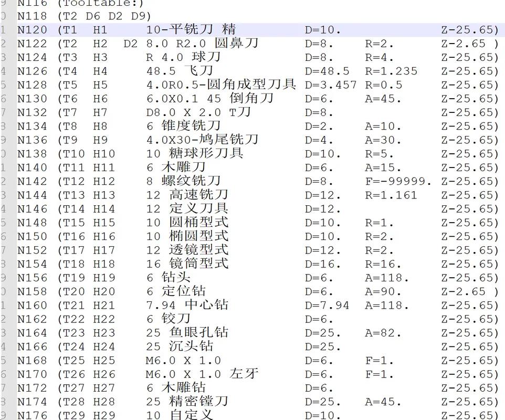Image resolution: width=505 pixels, height=420 pixels.
Task: Click the N142 thread mill entry with F=-99999
Action: [157, 181]
